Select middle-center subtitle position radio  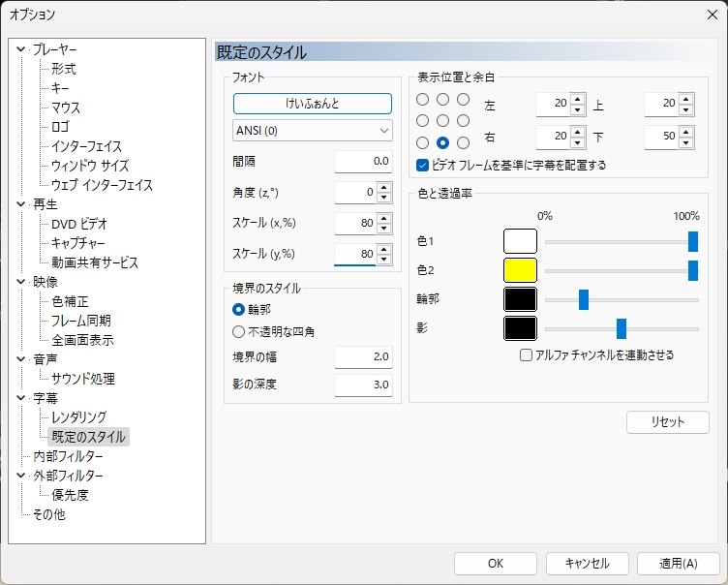pyautogui.click(x=443, y=121)
